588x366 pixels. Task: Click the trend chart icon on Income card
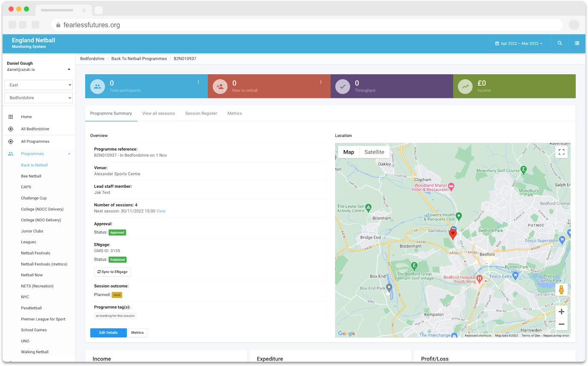click(x=465, y=86)
